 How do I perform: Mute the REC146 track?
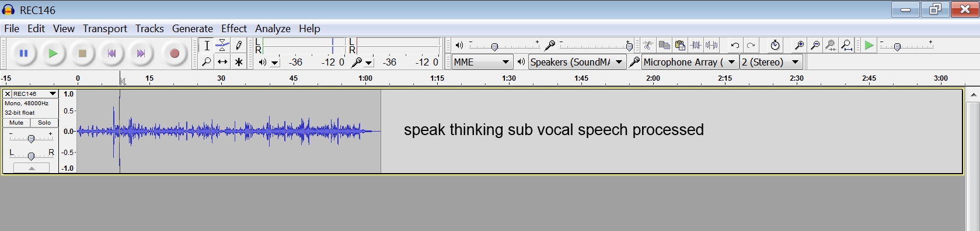[16, 123]
